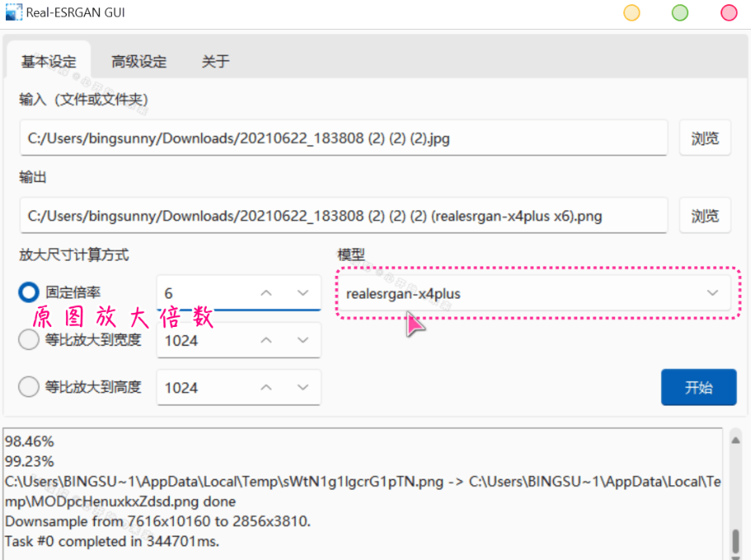Stay on the 基本设定 tab
751x560 pixels.
[49, 61]
